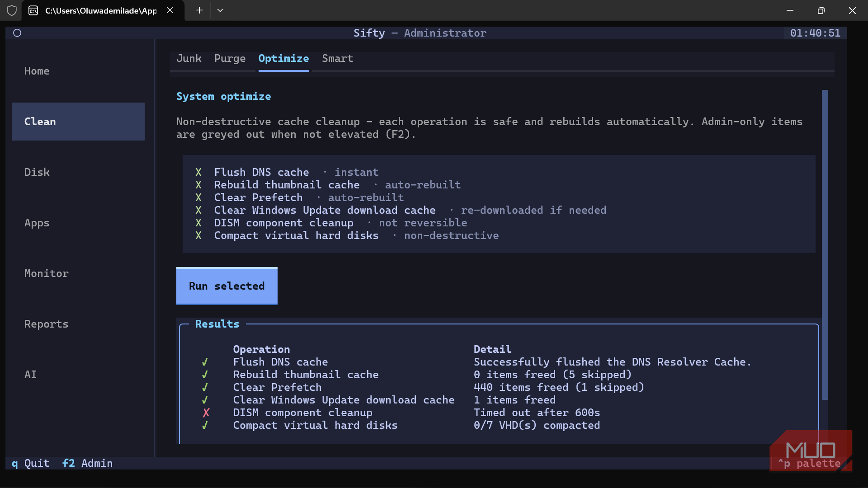Open the ^p palette command
Image resolution: width=868 pixels, height=488 pixels.
(x=809, y=463)
